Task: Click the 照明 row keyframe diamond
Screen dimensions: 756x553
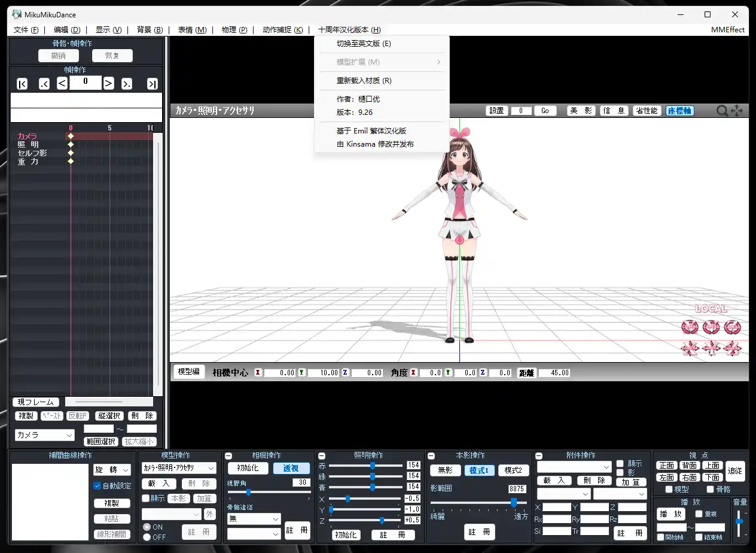Action: [71, 144]
